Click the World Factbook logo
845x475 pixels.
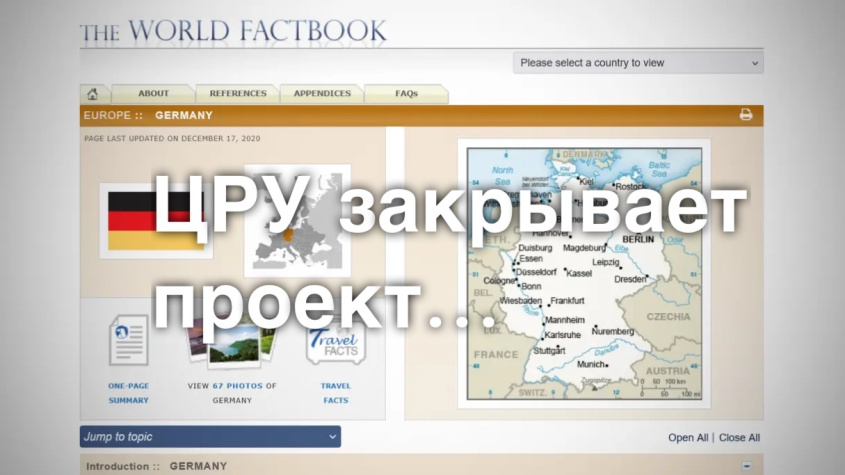pyautogui.click(x=233, y=31)
